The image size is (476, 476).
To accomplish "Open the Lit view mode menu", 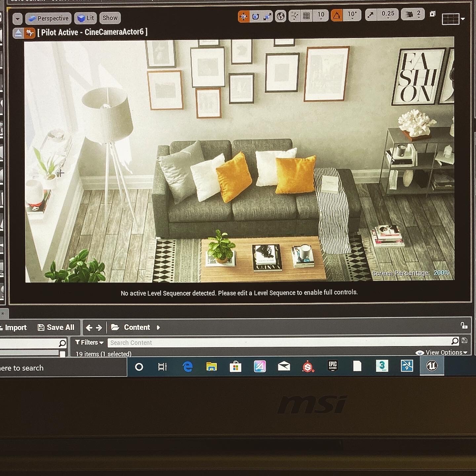I will pyautogui.click(x=85, y=18).
